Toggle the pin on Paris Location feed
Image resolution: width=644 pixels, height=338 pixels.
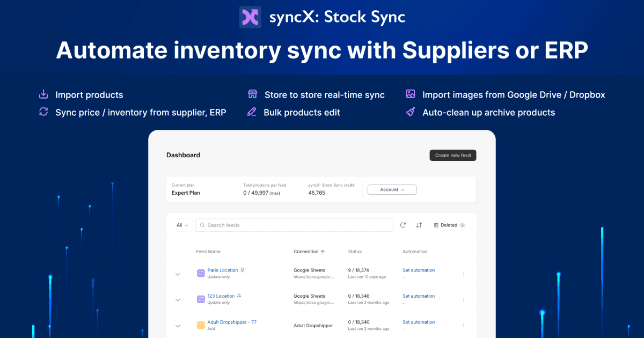pos(243,270)
